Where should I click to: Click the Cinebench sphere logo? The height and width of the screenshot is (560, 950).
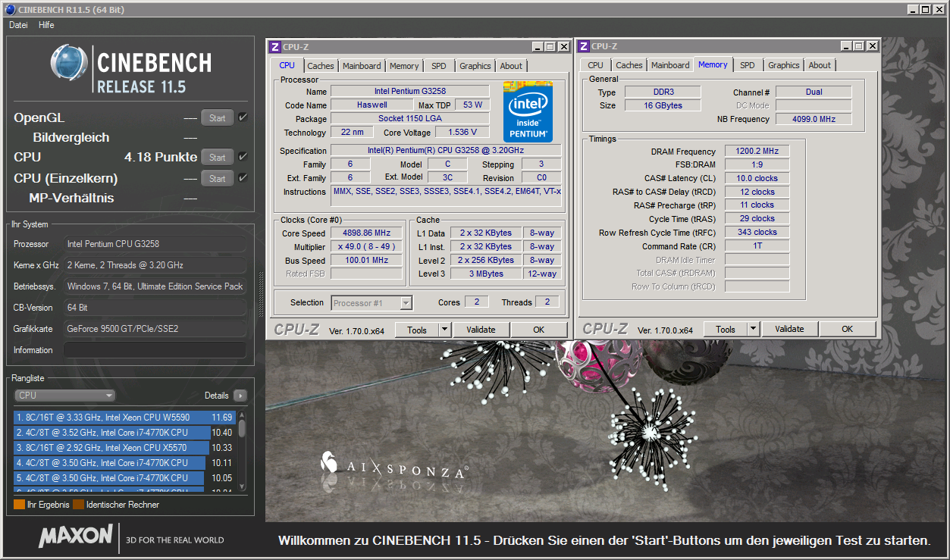pos(70,63)
